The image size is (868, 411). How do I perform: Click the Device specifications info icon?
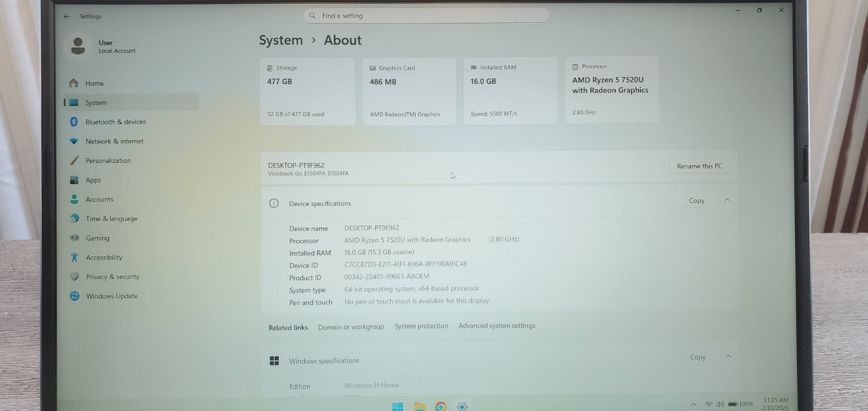274,203
